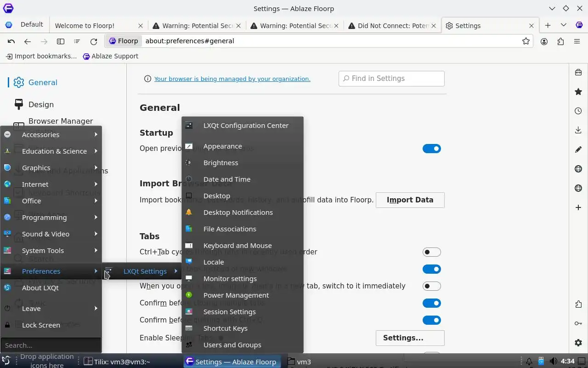
Task: Expand Sound & Video submenu
Action: tap(51, 234)
